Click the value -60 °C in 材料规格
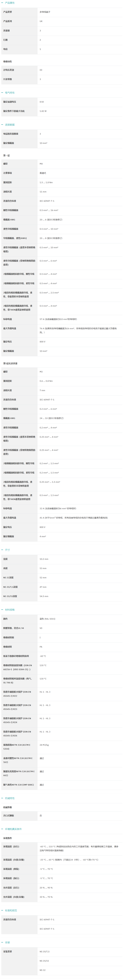123x980 pixels. click(43, 656)
